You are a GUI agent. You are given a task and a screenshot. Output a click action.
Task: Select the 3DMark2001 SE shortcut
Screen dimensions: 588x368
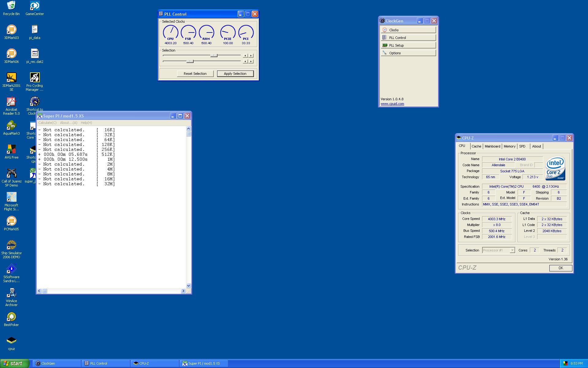pyautogui.click(x=11, y=82)
